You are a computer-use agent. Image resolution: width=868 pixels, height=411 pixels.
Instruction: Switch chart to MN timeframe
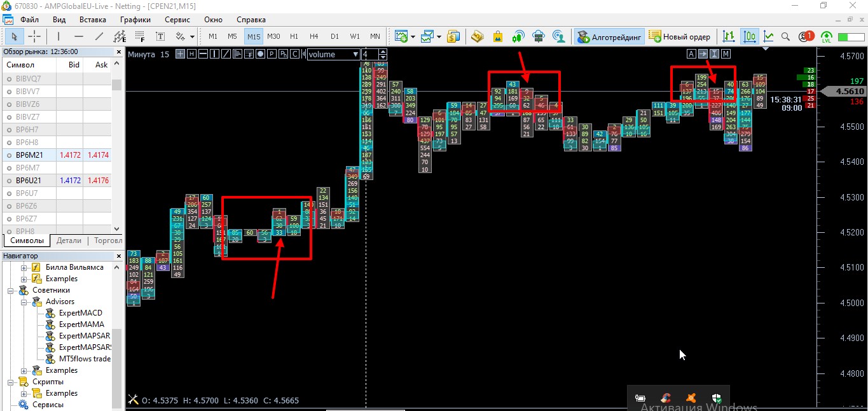375,36
